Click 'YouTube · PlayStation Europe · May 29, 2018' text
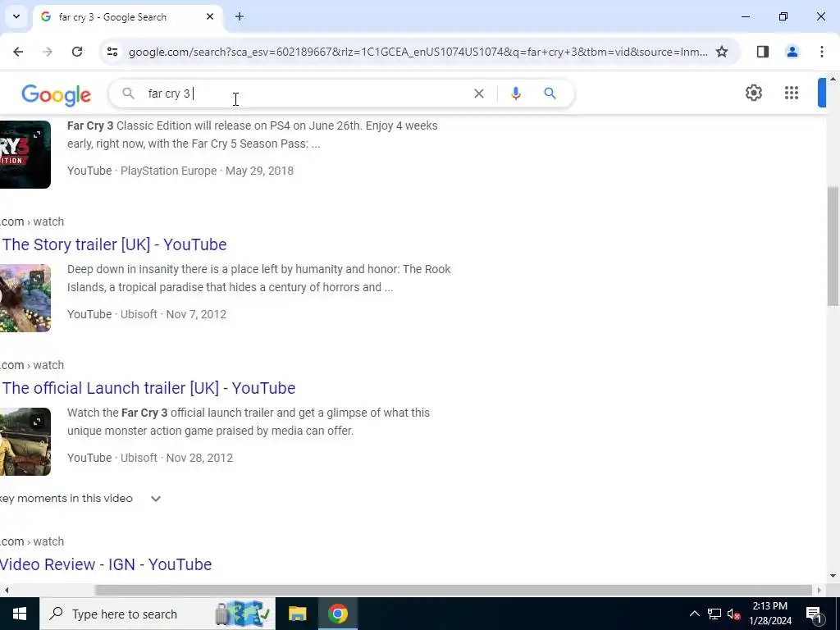This screenshot has height=630, width=840. (180, 171)
